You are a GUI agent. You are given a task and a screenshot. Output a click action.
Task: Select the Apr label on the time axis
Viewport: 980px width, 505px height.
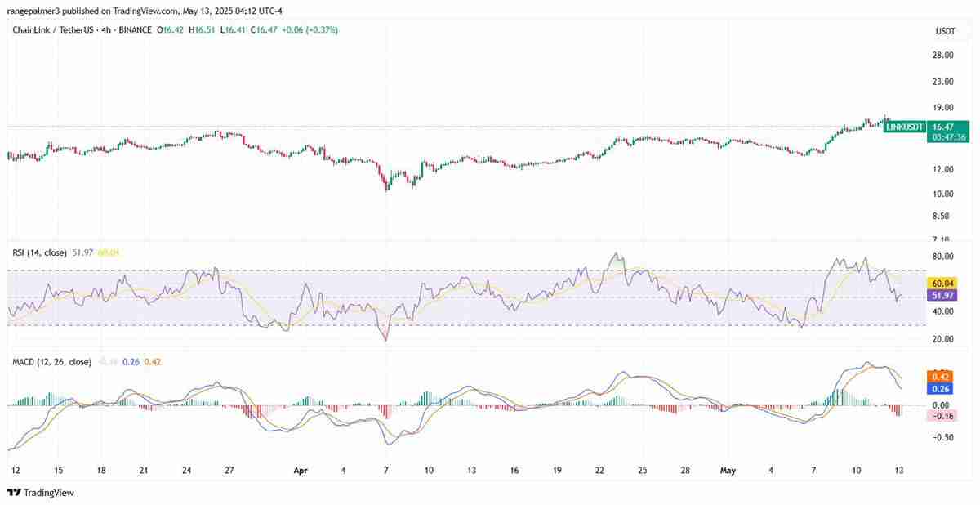(x=301, y=471)
